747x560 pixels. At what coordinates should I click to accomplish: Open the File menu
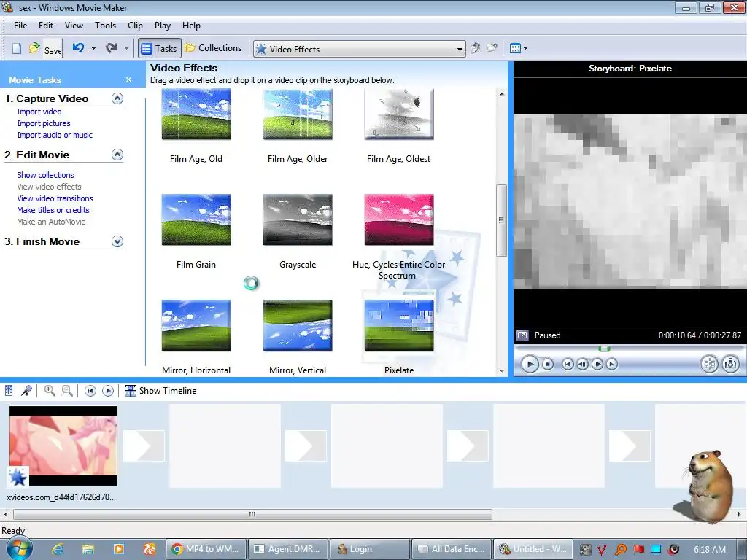[x=20, y=26]
